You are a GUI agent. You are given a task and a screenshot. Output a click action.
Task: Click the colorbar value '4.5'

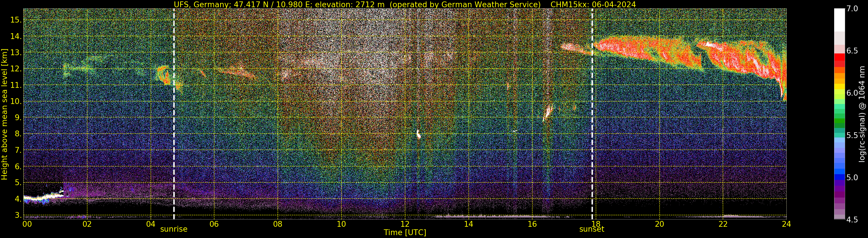pyautogui.click(x=852, y=220)
